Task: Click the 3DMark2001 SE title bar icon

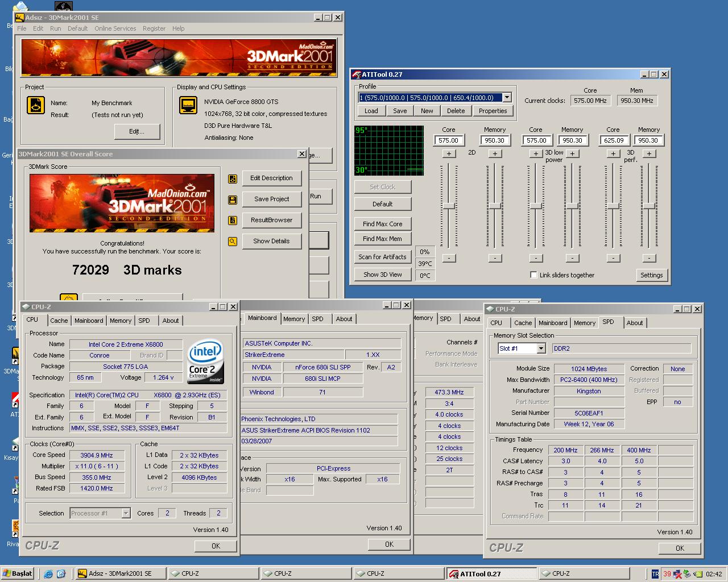Action: click(19, 18)
